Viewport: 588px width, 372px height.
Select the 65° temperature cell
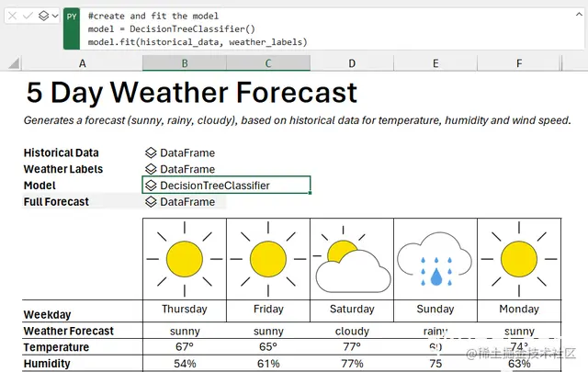[x=268, y=347]
